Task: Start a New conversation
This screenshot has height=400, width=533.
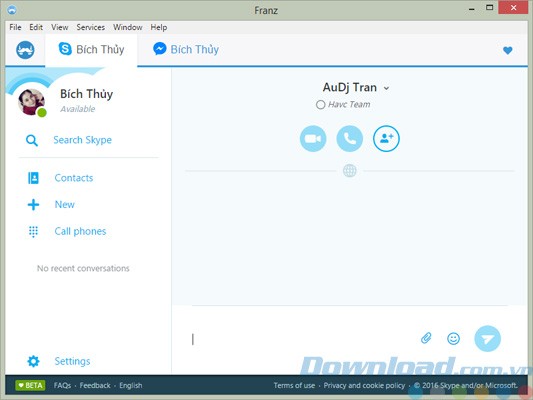Action: coord(65,205)
